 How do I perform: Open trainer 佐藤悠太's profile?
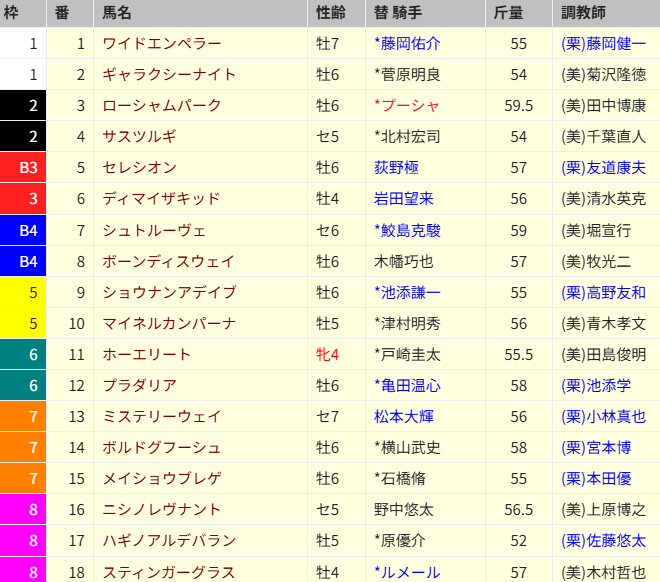(603, 541)
